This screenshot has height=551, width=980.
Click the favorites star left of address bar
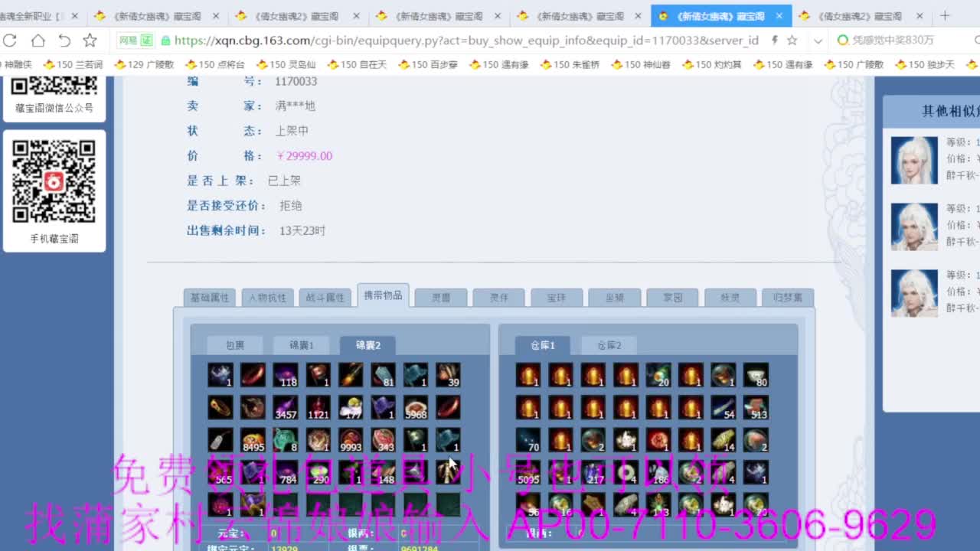90,41
